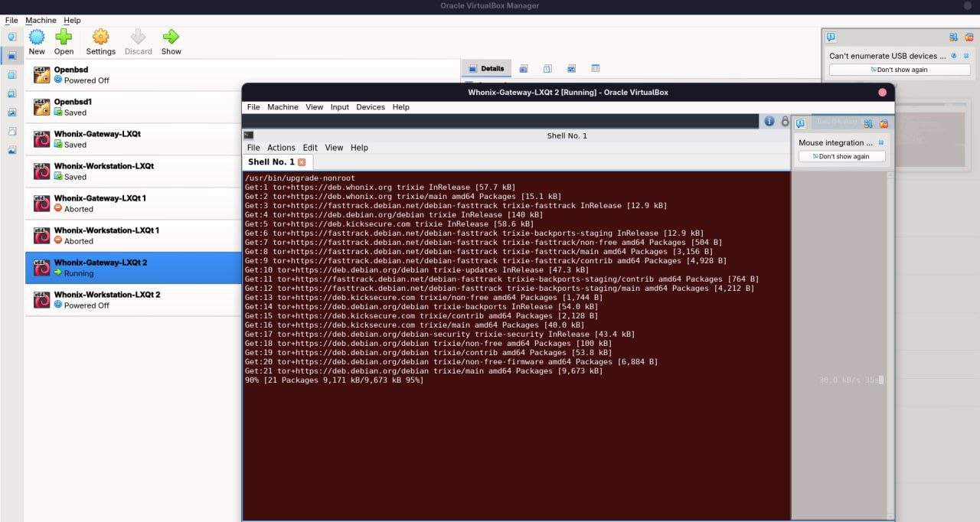Screen dimensions: 980x522
Task: Select the Openbsd virtual machine
Action: coord(133,75)
